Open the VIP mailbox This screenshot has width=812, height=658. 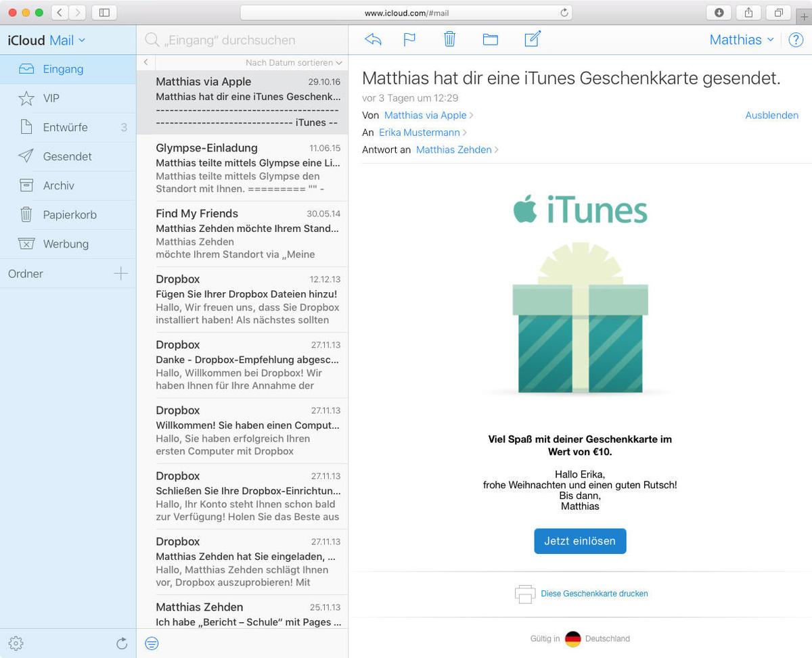click(x=68, y=98)
